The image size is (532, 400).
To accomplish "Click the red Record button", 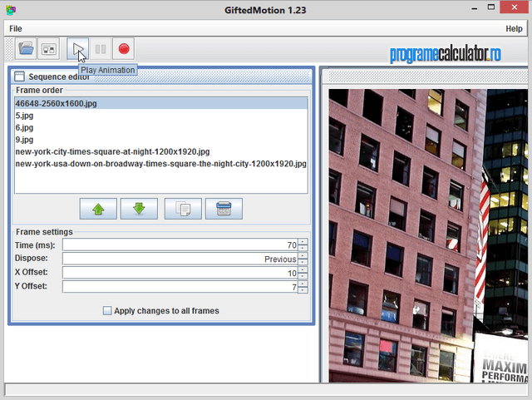I will 124,49.
